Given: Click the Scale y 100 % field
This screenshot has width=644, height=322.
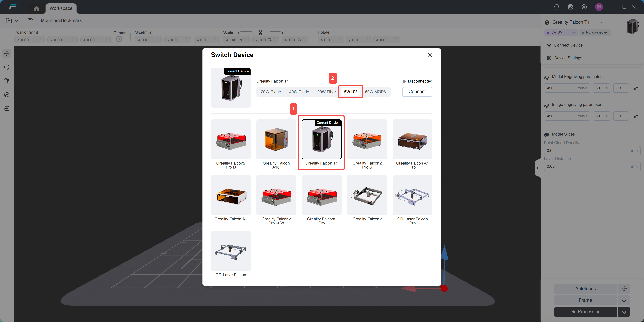Looking at the screenshot, I should click(x=266, y=40).
